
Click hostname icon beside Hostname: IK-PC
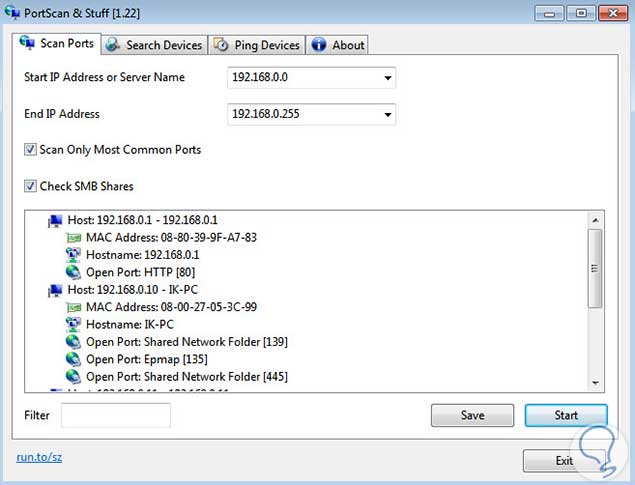73,325
